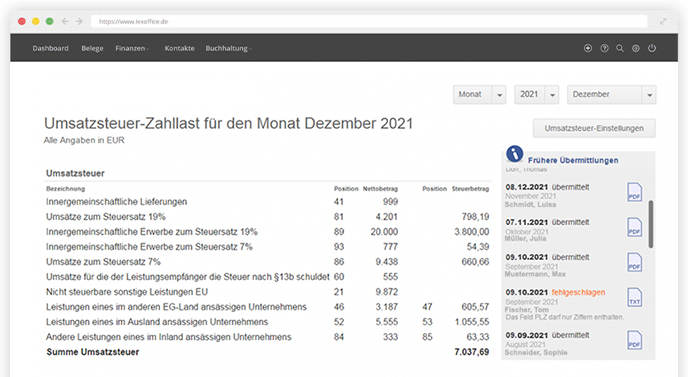
Task: Click the Bezeichnung column header
Action: [65, 189]
